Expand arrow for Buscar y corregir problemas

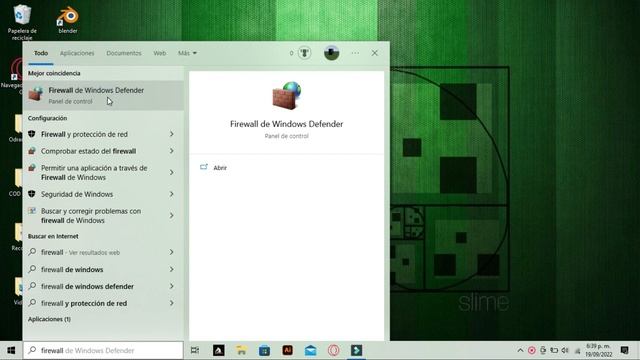click(171, 216)
